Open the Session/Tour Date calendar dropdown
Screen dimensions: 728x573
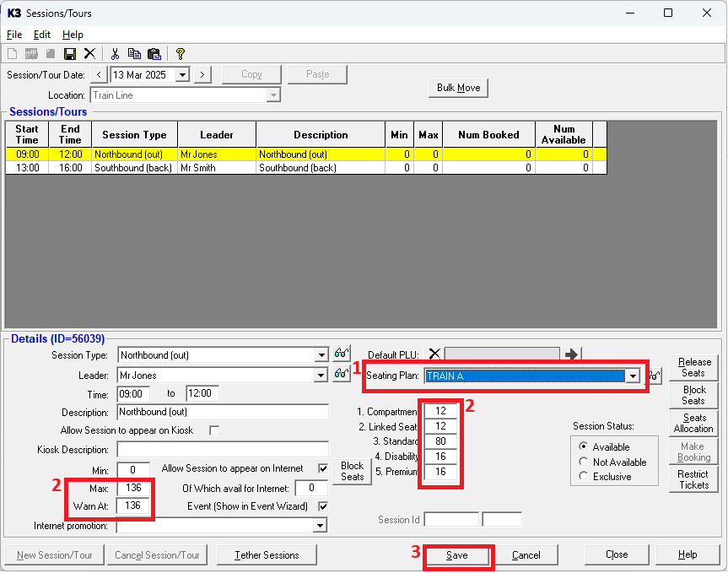(x=182, y=75)
